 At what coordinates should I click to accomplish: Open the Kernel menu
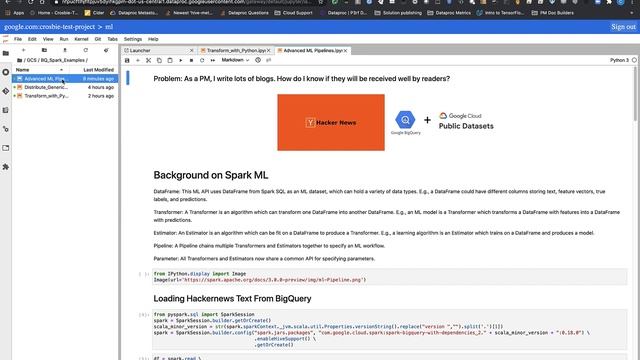point(81,39)
